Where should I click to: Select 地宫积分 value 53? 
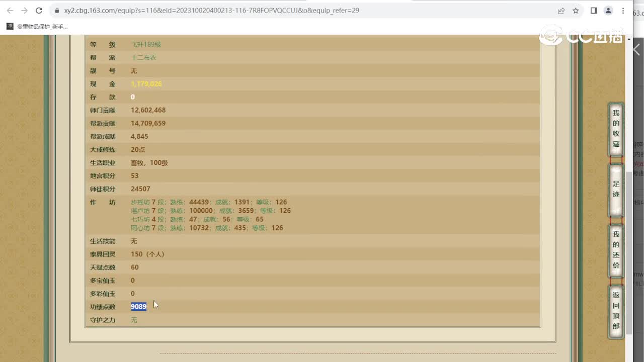click(x=134, y=175)
